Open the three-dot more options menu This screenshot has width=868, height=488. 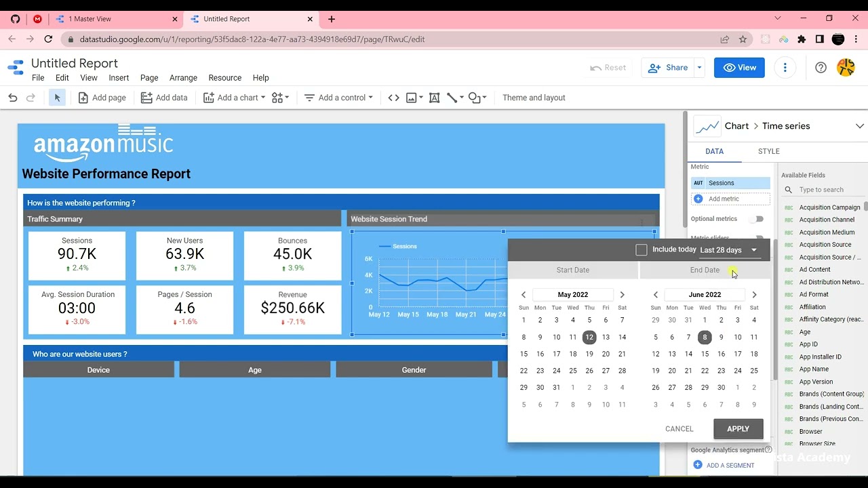(x=785, y=68)
